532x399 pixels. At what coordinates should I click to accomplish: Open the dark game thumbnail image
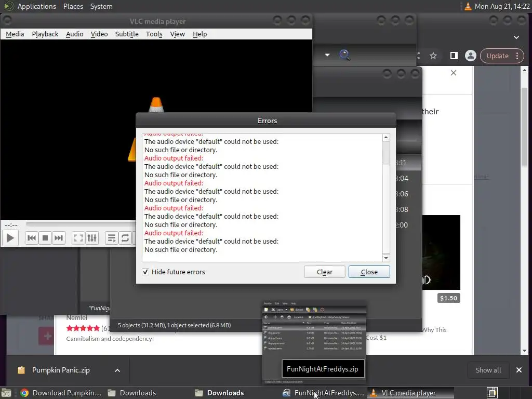tap(441, 252)
